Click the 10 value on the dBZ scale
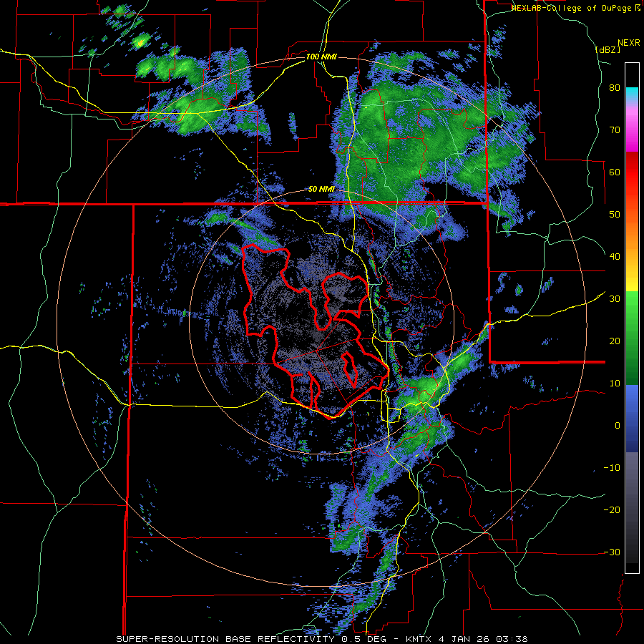The height and width of the screenshot is (644, 644). point(615,384)
